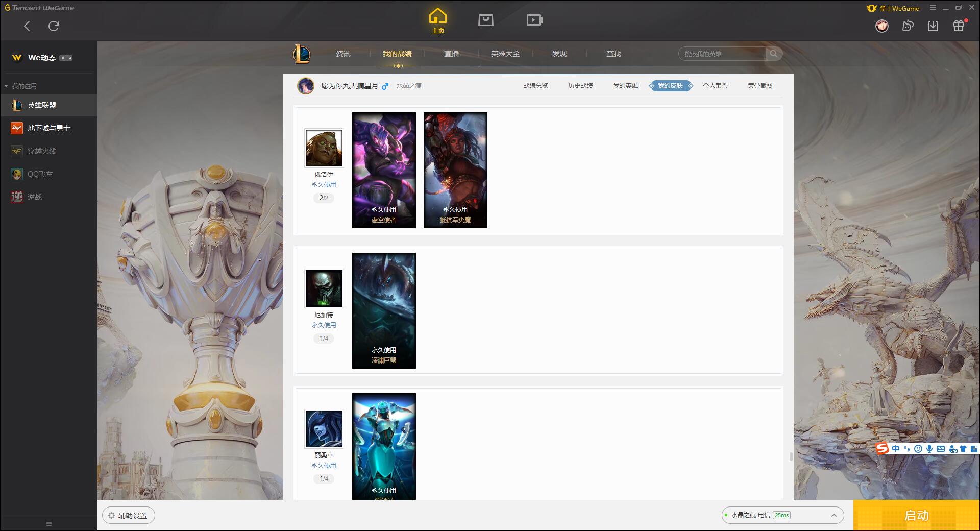The width and height of the screenshot is (980, 531).
Task: Switch to the 查找 tab
Action: coord(614,54)
